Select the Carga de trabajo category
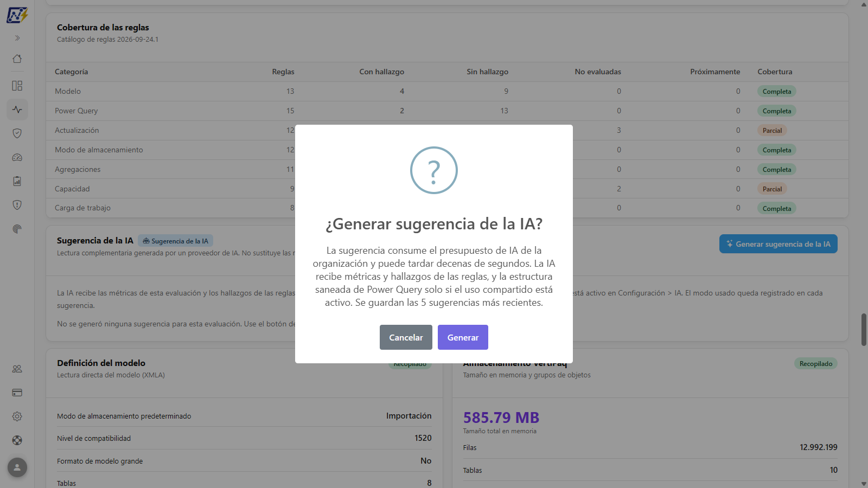This screenshot has height=488, width=868. 82,208
